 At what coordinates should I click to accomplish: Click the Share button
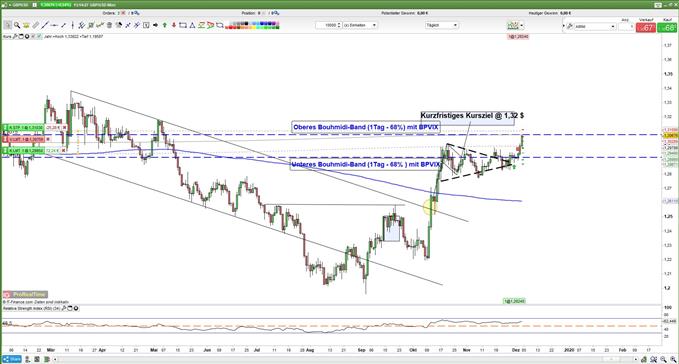click(12, 359)
